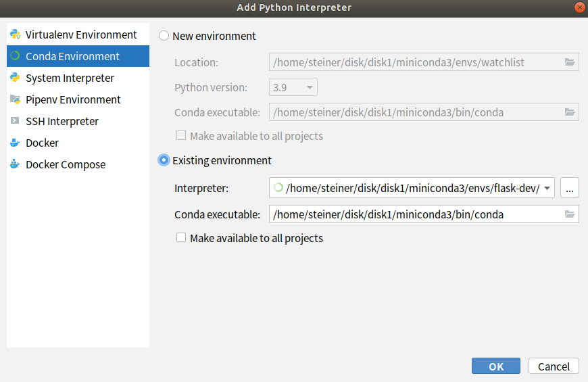Viewport: 588px width, 382px height.
Task: Choose Docker Compose in sidebar list
Action: point(66,164)
